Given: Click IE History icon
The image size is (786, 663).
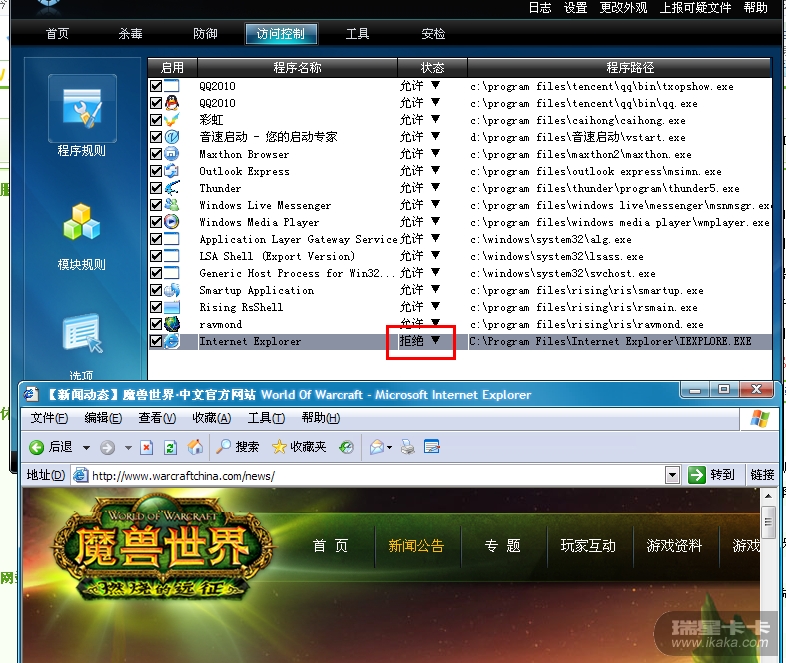Looking at the screenshot, I should click(346, 447).
